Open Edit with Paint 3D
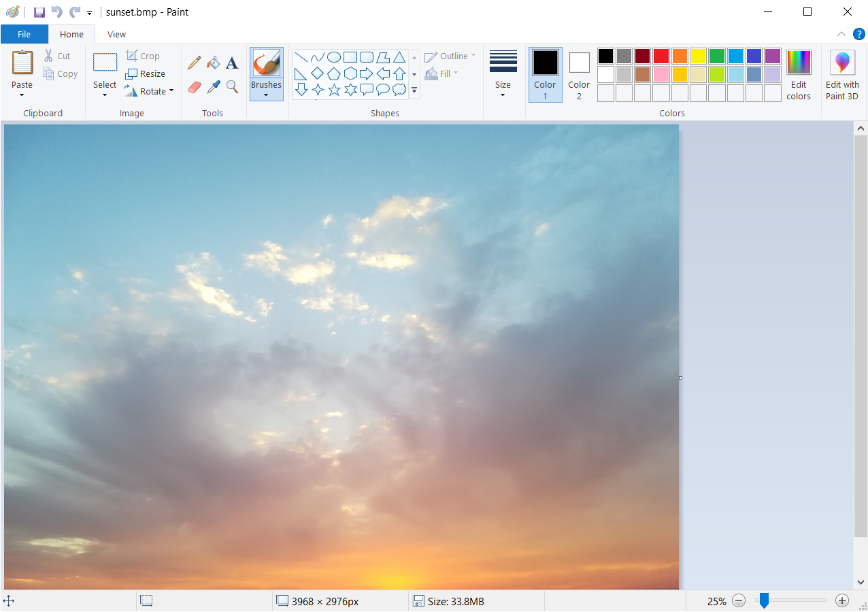The width and height of the screenshot is (868, 612). [842, 75]
